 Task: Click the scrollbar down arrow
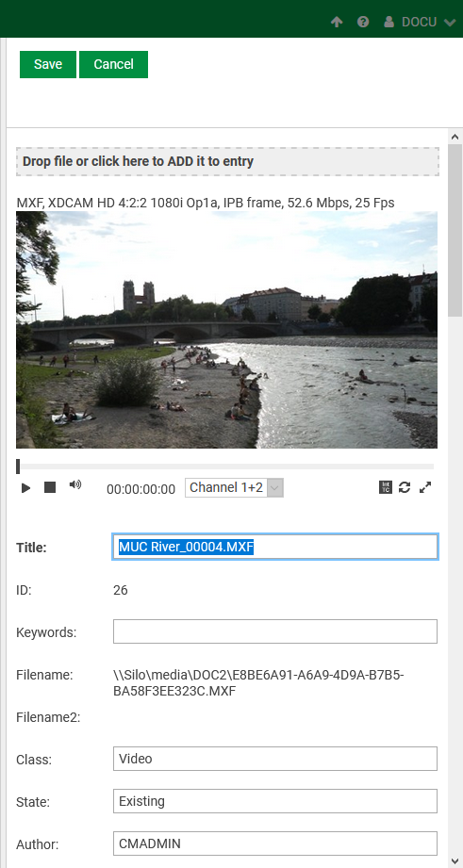click(x=455, y=860)
